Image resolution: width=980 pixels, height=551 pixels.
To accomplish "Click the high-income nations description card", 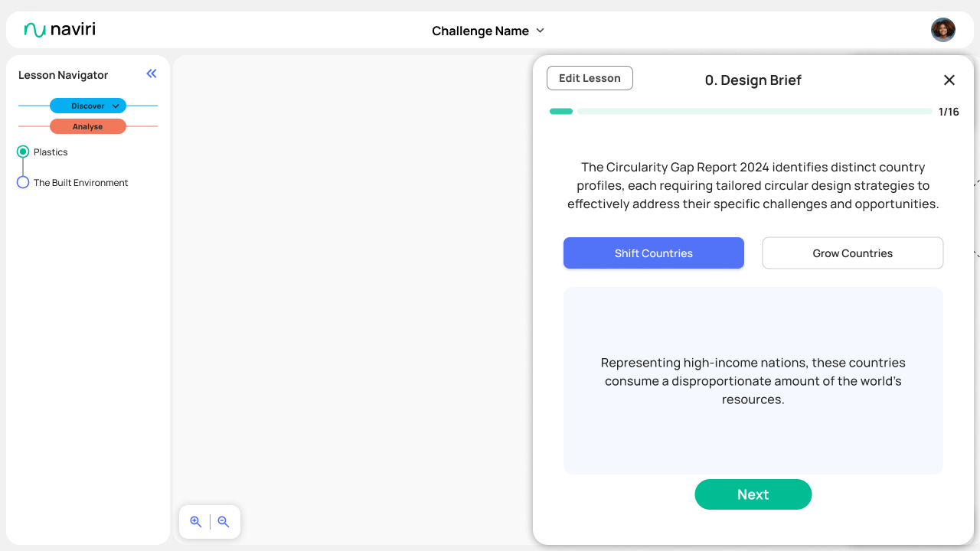I will (x=753, y=380).
